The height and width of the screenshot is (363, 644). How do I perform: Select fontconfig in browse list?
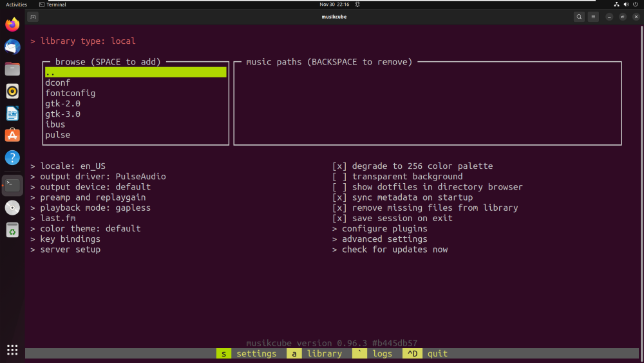click(x=135, y=93)
